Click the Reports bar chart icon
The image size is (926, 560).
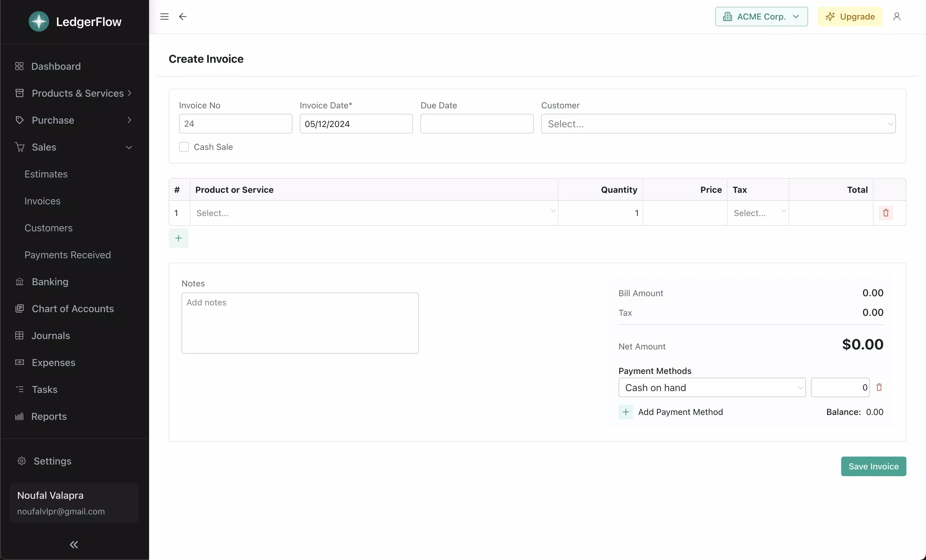(x=19, y=416)
